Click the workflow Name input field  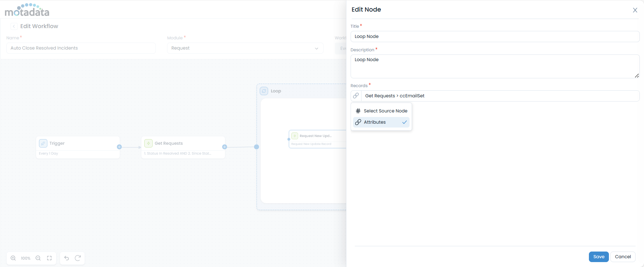pyautogui.click(x=81, y=48)
